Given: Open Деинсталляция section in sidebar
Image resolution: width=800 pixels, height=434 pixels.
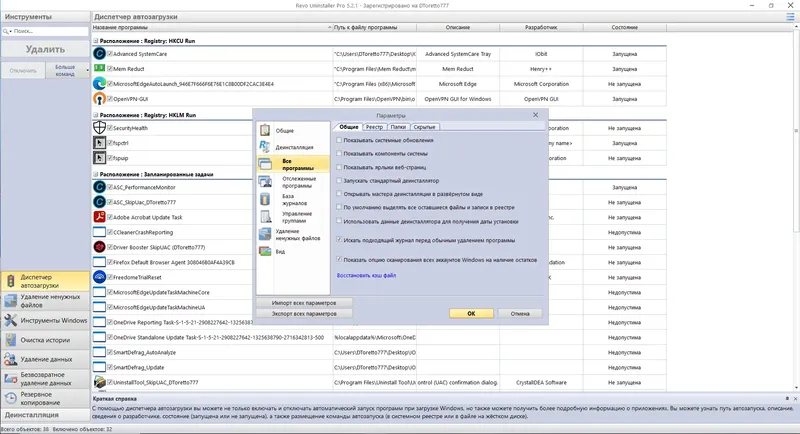Looking at the screenshot, I should (45, 415).
